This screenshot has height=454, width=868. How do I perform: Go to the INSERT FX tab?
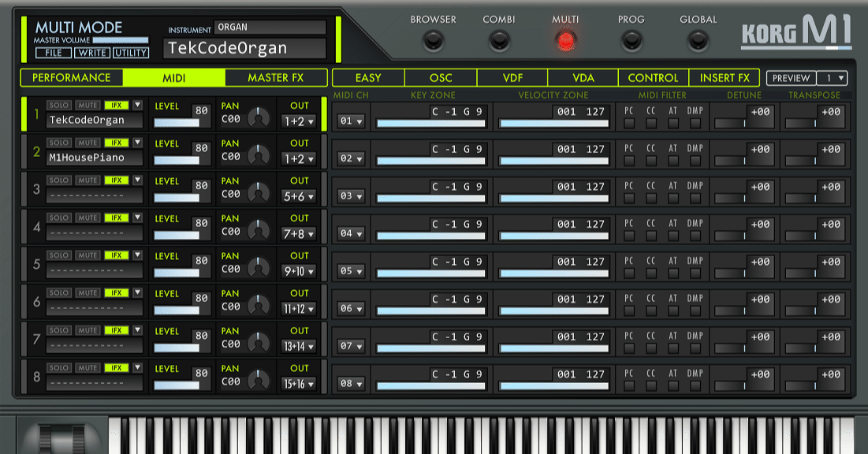coord(724,78)
